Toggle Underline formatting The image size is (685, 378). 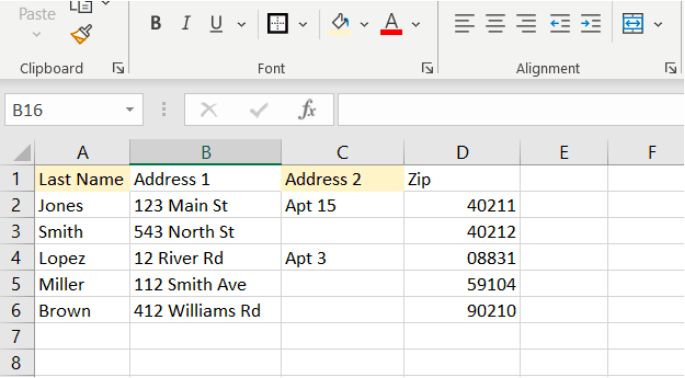(x=216, y=23)
